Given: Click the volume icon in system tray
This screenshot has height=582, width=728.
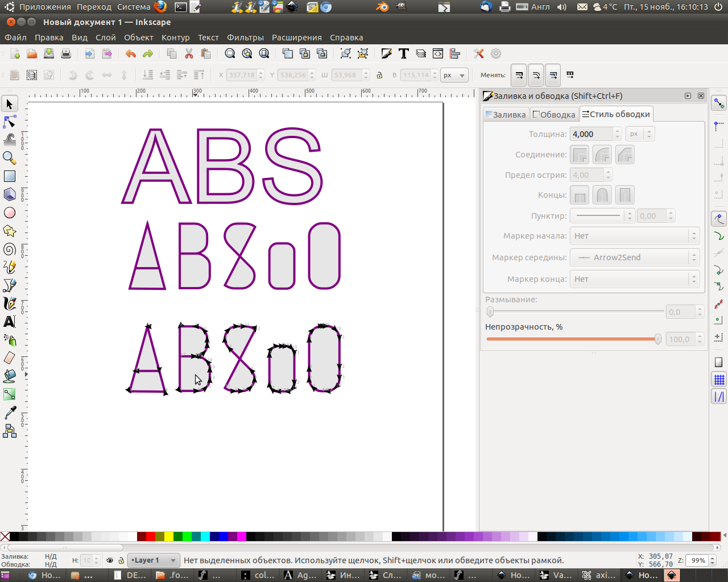Looking at the screenshot, I should pos(562,7).
